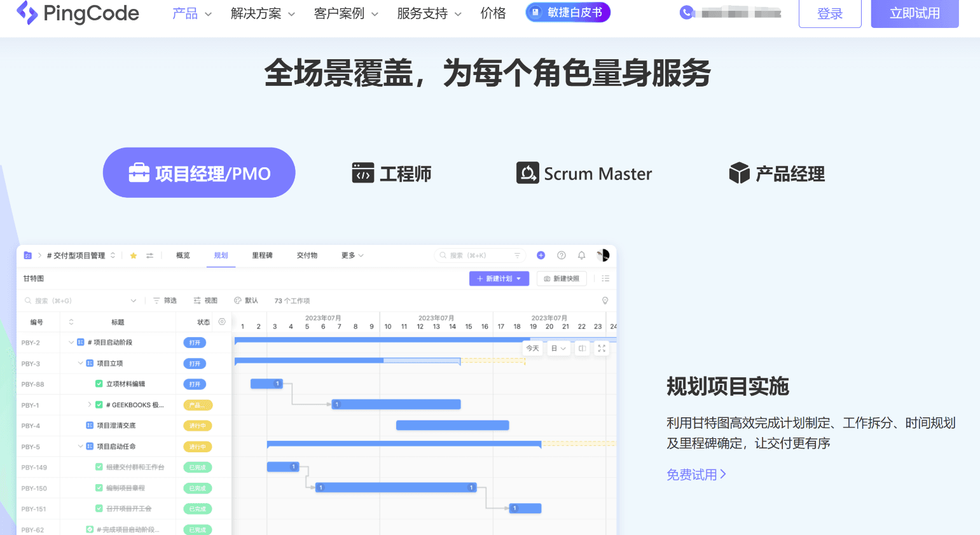Toggle the favorite star icon
Image resolution: width=980 pixels, height=535 pixels.
point(134,256)
